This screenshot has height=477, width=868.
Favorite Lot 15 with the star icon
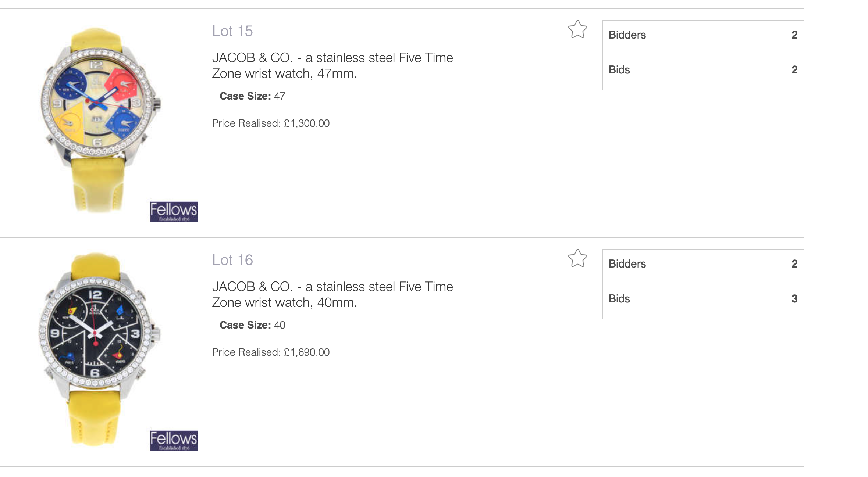577,29
